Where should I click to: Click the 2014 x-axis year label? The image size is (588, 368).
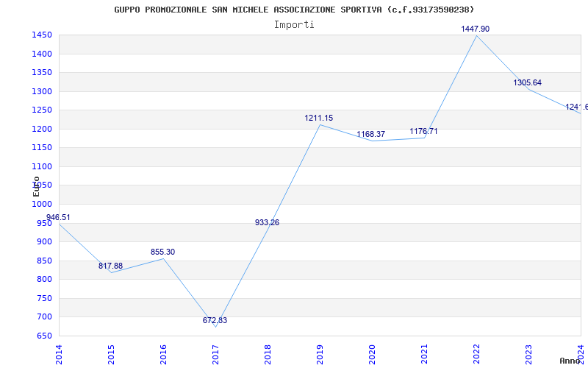pyautogui.click(x=59, y=355)
